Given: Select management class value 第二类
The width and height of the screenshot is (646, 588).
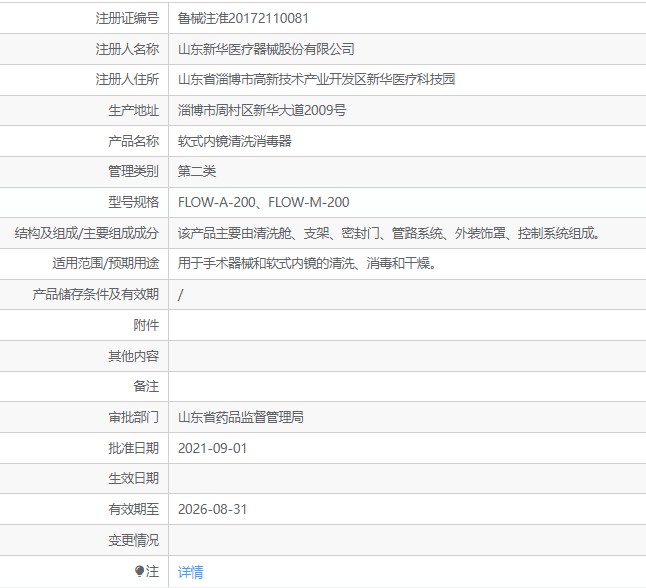Looking at the screenshot, I should [x=197, y=171].
